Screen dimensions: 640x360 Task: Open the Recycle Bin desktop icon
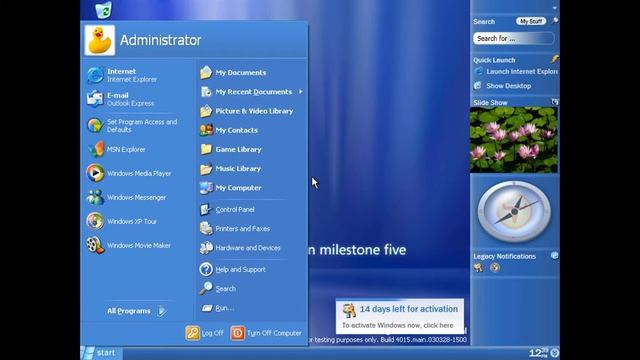[x=104, y=10]
